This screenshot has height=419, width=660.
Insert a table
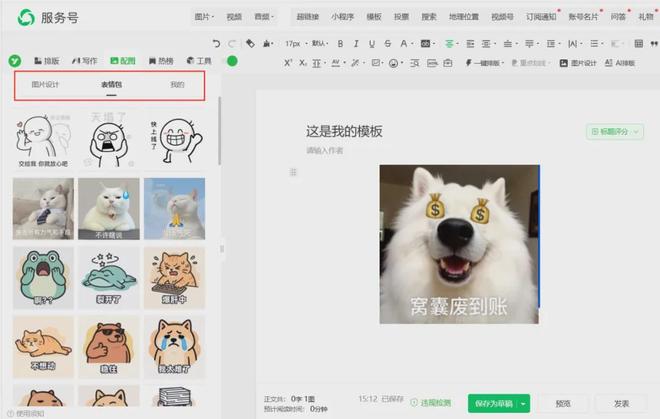click(639, 43)
